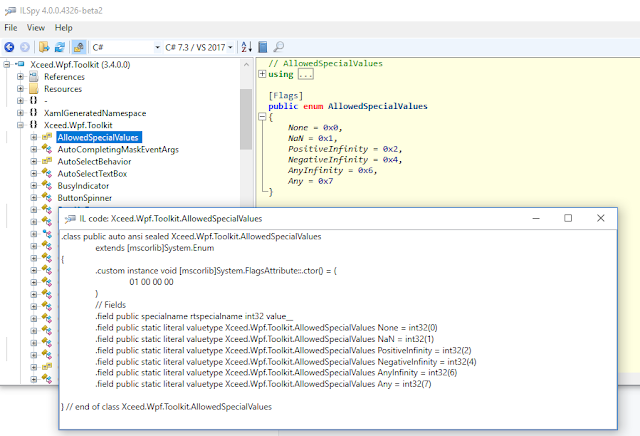Click the braces icon of Xceed.Wpf.Toolkit namespace
Viewport: 640px width, 436px height.
[x=34, y=125]
